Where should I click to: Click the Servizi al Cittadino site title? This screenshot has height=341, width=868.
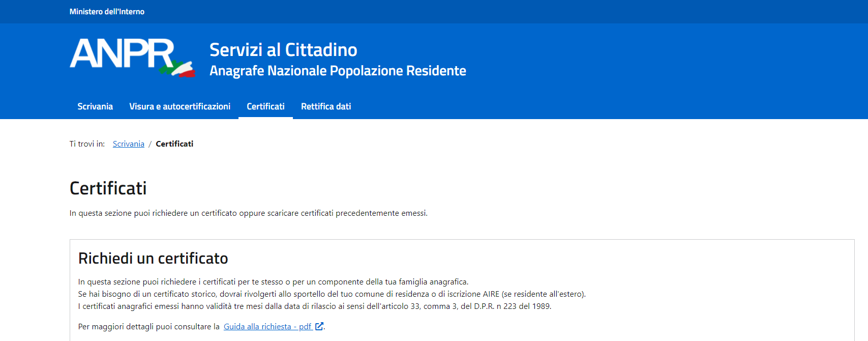[x=283, y=50]
